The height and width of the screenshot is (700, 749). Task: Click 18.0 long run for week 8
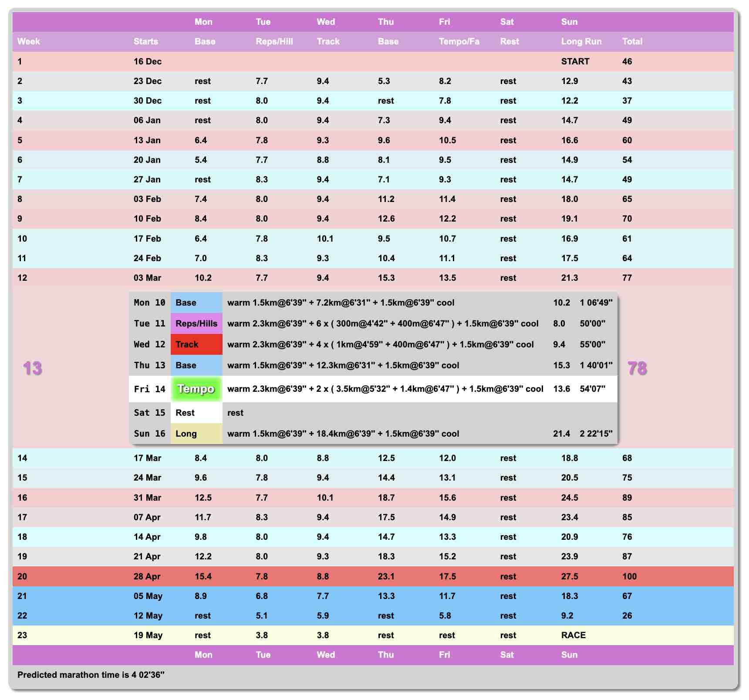click(570, 199)
